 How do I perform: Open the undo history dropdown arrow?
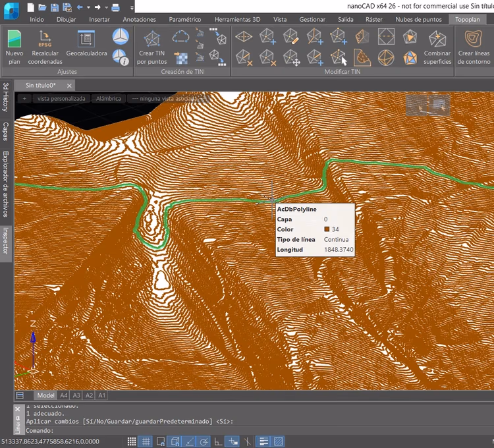[88, 7]
